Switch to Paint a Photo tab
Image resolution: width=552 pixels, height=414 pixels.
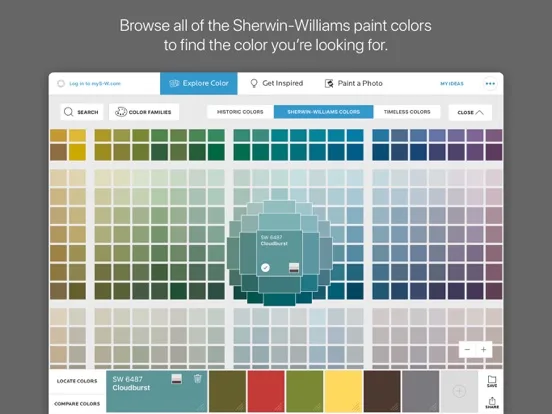[353, 83]
